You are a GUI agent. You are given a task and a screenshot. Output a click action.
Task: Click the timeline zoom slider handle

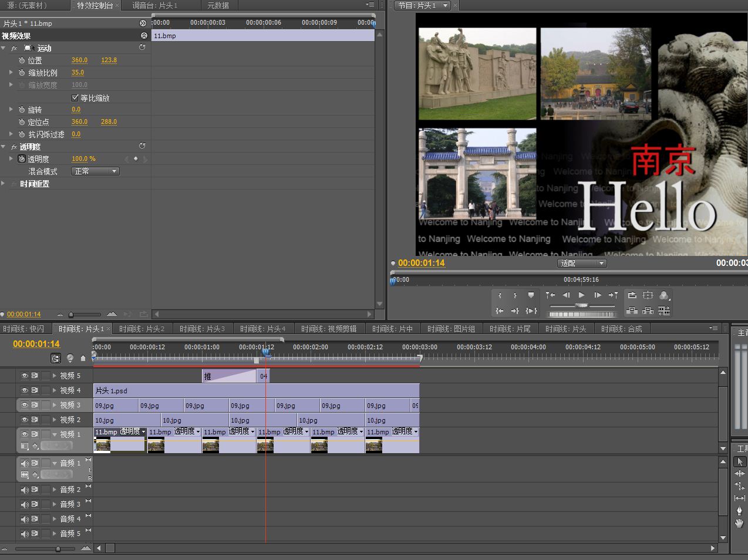pyautogui.click(x=58, y=548)
